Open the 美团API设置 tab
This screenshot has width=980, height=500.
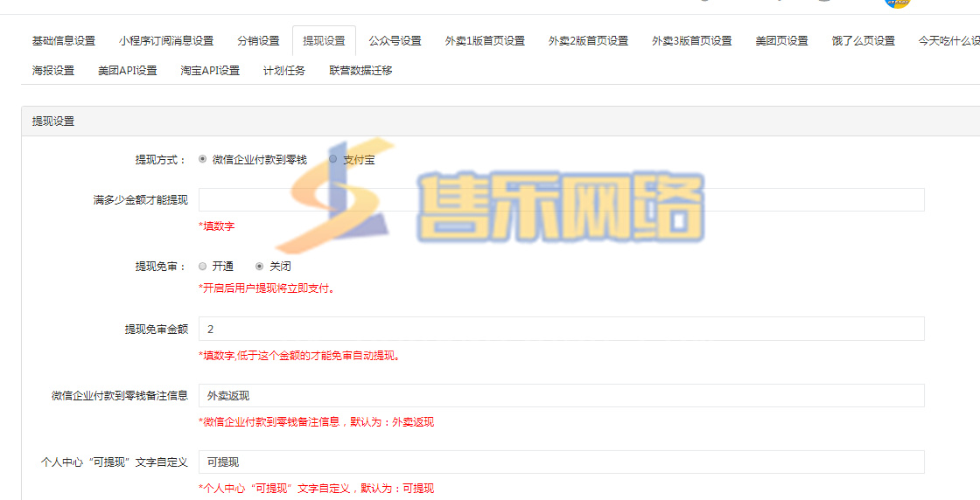128,71
